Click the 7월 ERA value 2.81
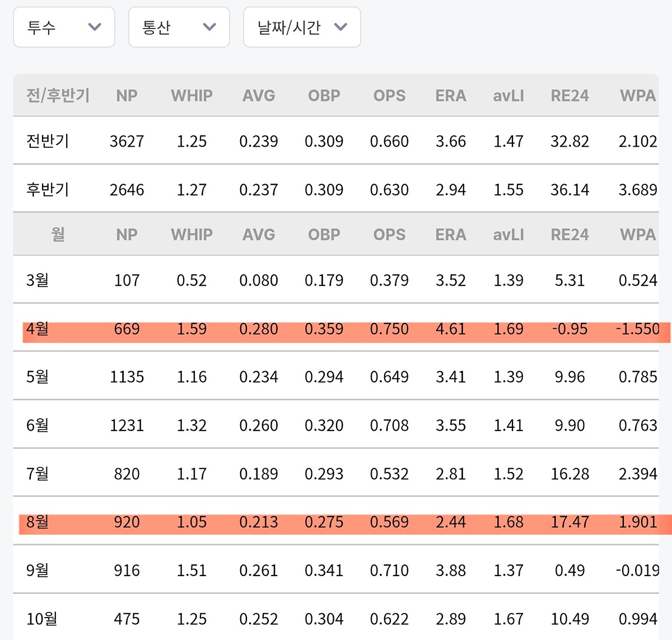Image resolution: width=672 pixels, height=640 pixels. 450,474
